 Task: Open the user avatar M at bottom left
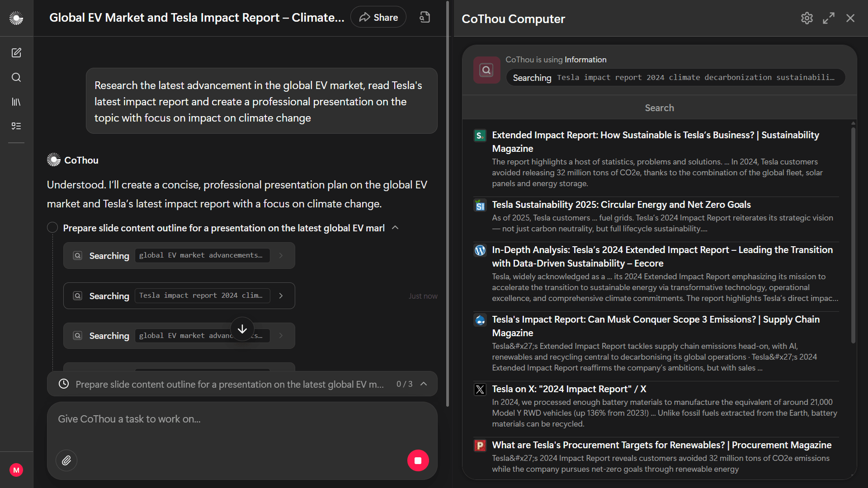point(16,470)
